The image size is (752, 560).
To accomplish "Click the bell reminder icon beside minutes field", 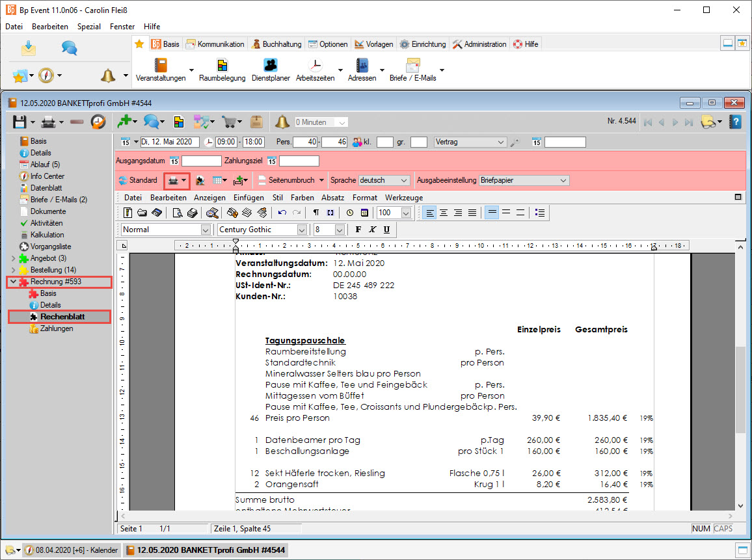I will (282, 122).
